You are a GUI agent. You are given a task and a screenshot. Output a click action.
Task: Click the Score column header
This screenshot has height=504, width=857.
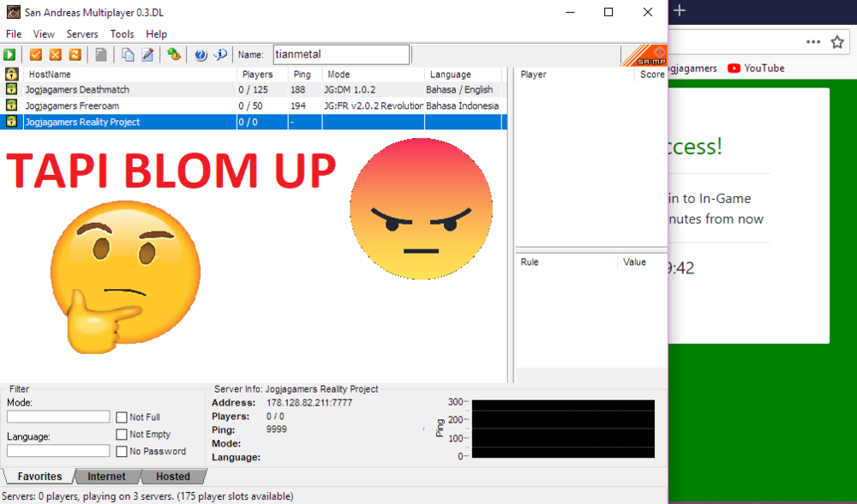(x=651, y=75)
